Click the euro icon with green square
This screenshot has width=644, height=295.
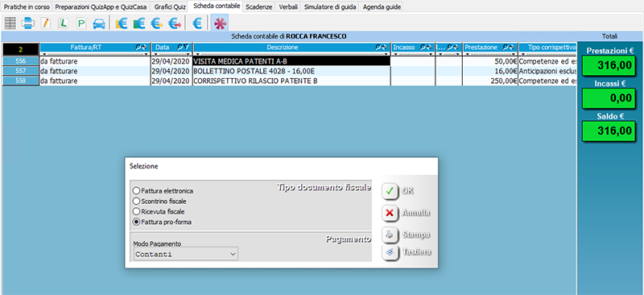point(139,23)
